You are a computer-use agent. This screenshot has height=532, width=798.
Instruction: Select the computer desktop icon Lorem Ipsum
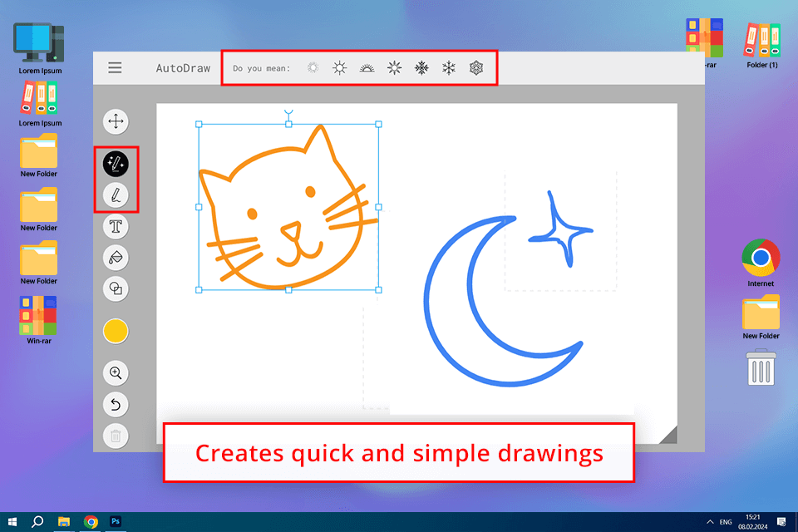pos(40,48)
